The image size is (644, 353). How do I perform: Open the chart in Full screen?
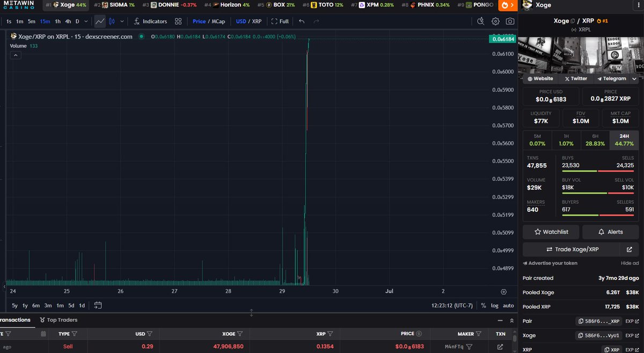[x=280, y=21]
